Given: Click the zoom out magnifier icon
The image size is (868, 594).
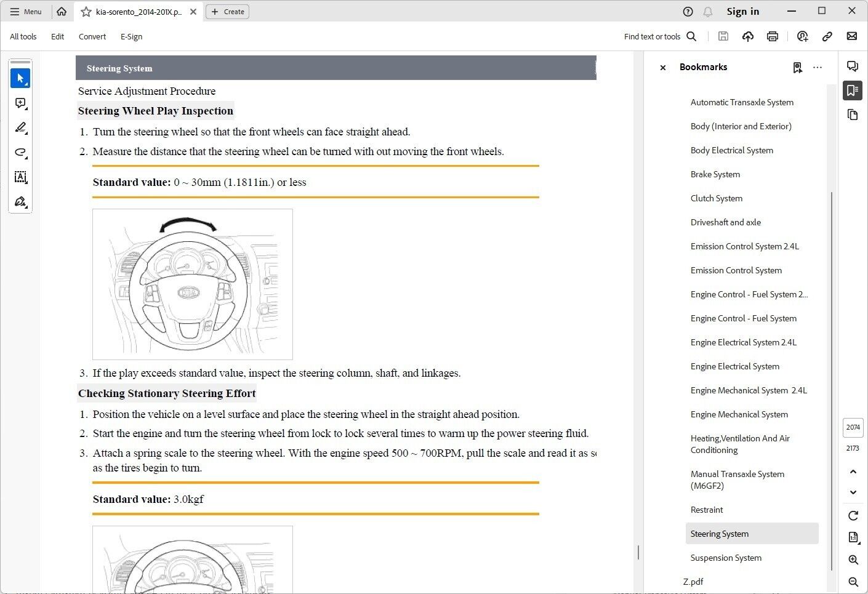Looking at the screenshot, I should (x=853, y=582).
